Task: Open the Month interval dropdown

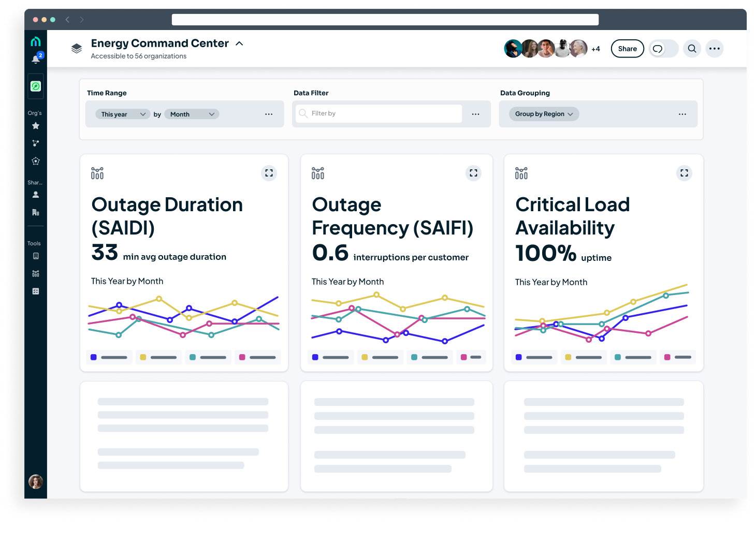Action: tap(192, 114)
